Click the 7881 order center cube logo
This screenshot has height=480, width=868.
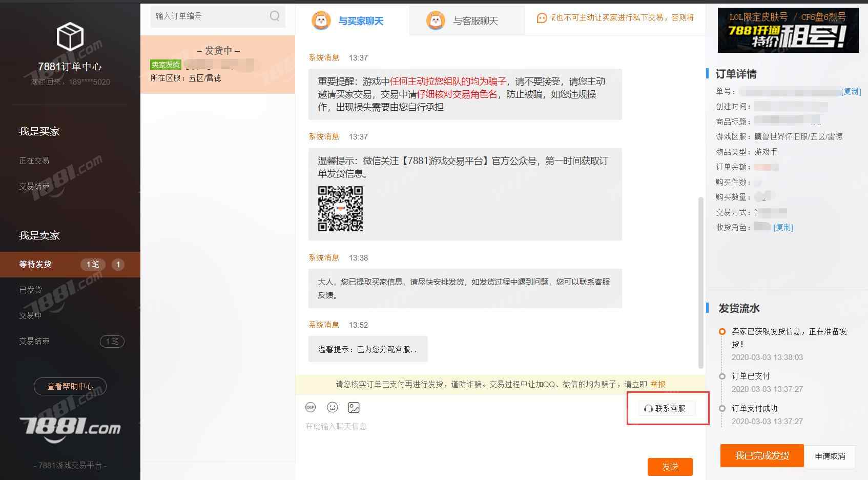[x=70, y=36]
